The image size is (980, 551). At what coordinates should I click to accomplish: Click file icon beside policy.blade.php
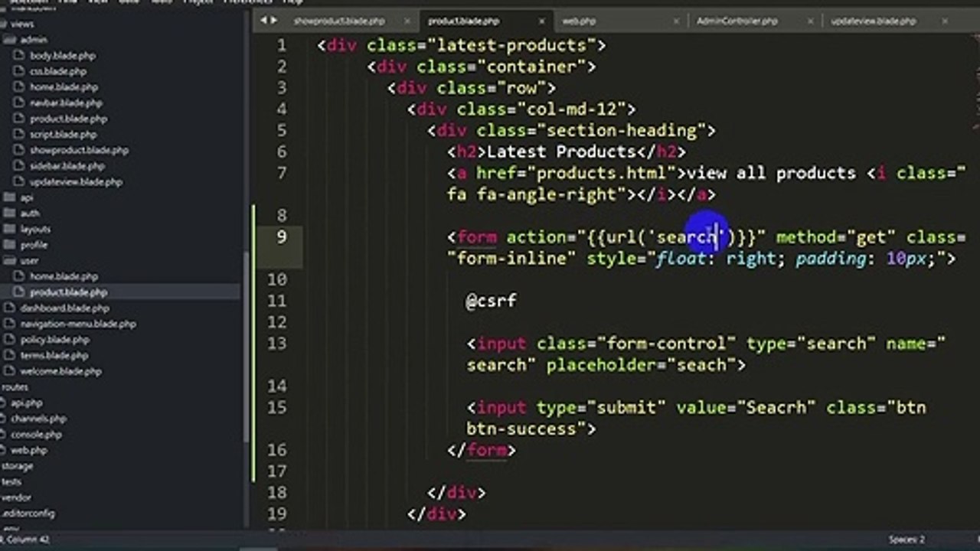point(9,340)
